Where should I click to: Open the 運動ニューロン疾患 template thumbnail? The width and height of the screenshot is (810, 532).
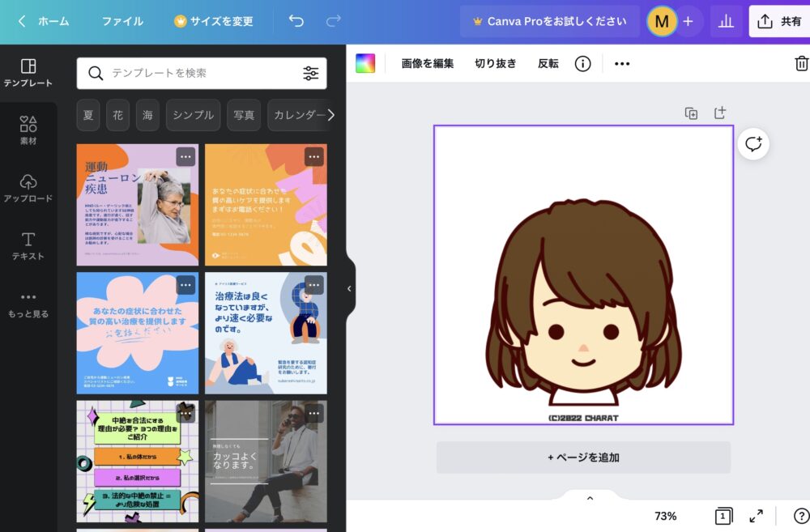tap(138, 205)
